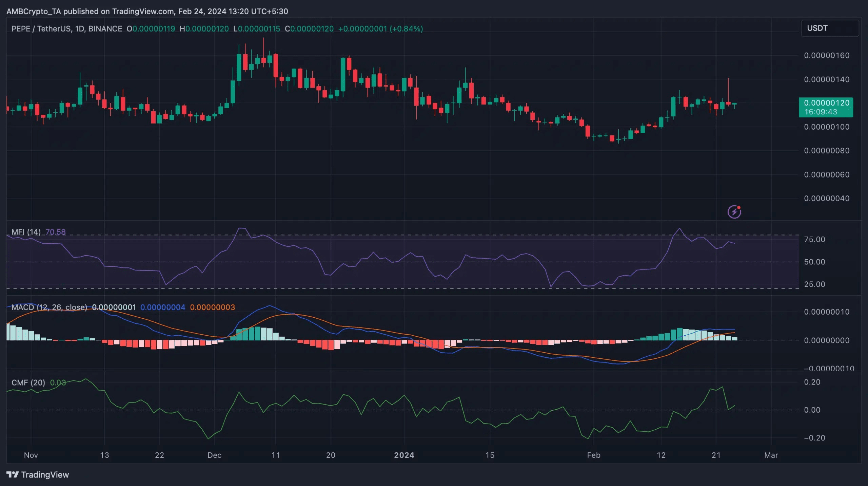
Task: Click the 0.20 level on CMF scale
Action: (812, 382)
